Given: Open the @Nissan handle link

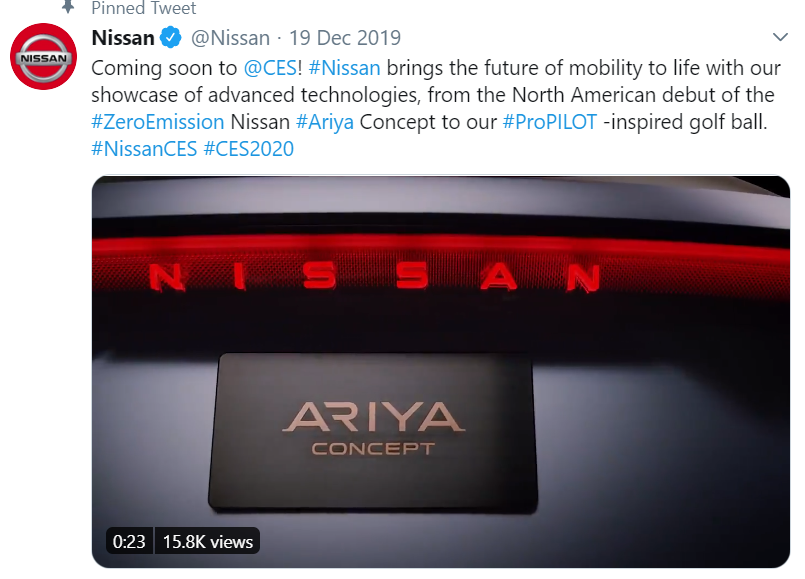Looking at the screenshot, I should 230,38.
